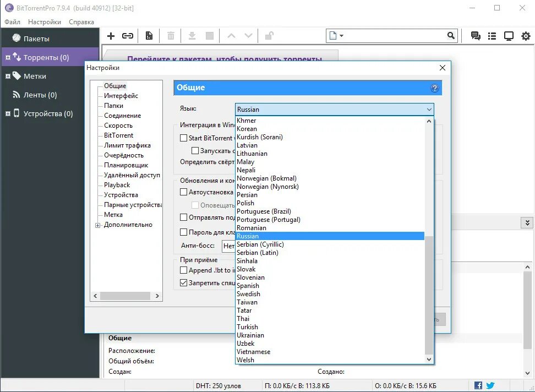Expand the Торренты sidebar node

8,58
